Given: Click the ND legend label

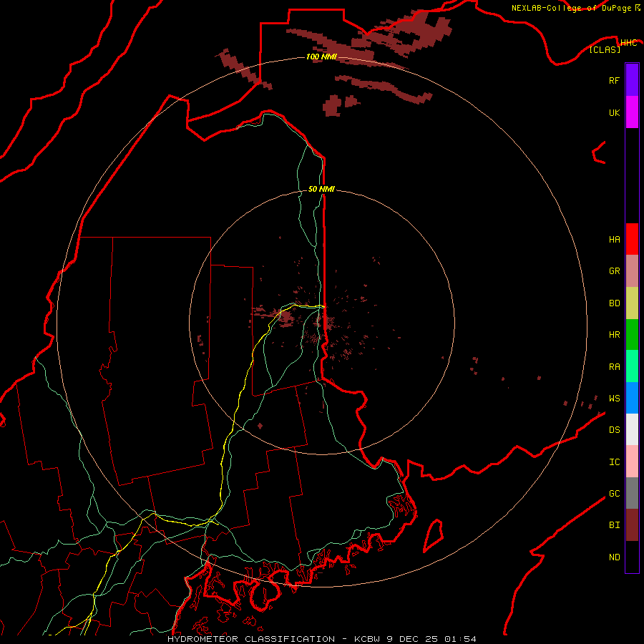Looking at the screenshot, I should point(614,557).
